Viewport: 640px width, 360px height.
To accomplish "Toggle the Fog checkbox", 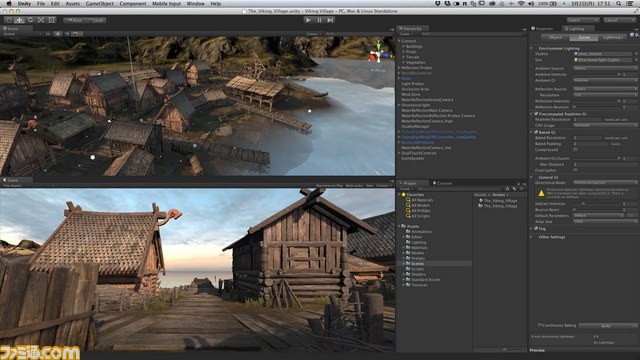I will (536, 229).
